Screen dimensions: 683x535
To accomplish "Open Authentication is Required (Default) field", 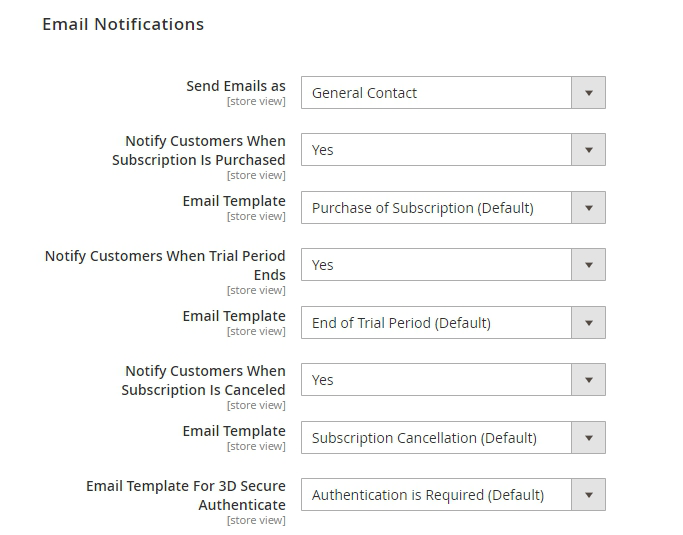I will 436,495.
